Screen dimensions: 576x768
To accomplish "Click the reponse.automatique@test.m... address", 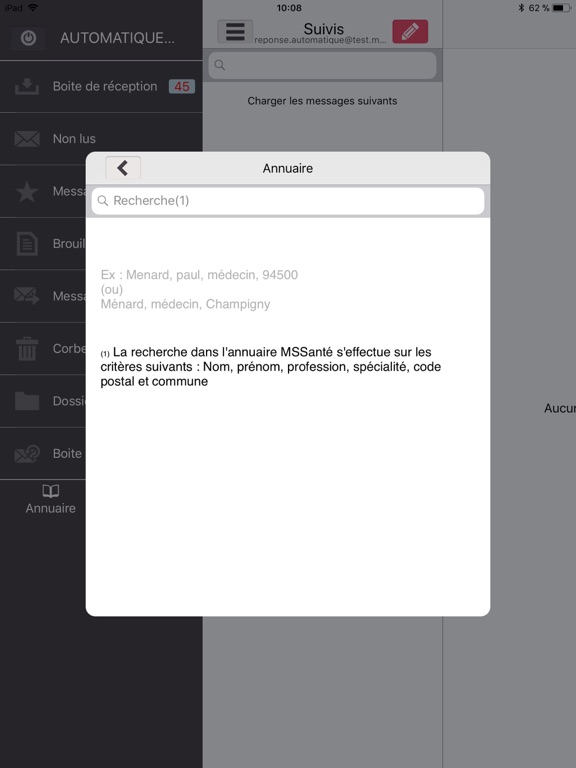I will pyautogui.click(x=320, y=40).
